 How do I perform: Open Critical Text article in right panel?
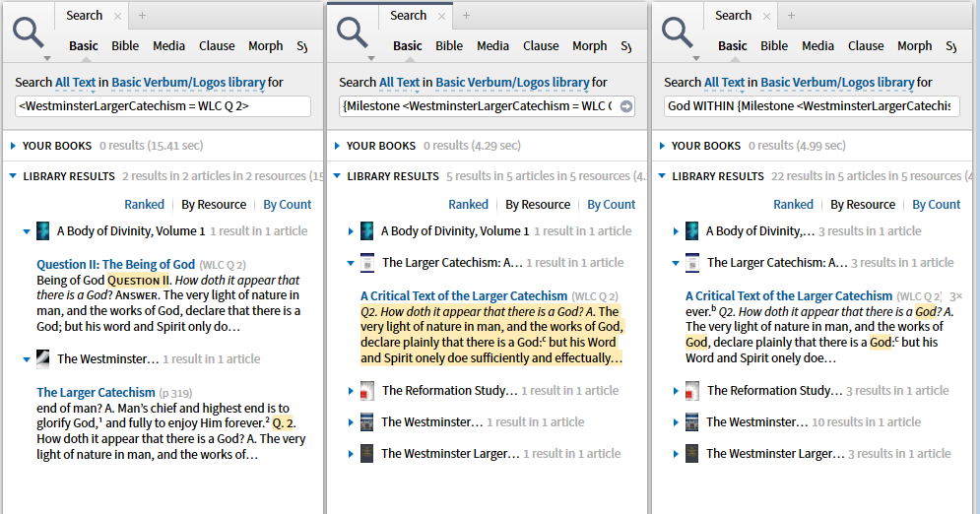tap(789, 296)
